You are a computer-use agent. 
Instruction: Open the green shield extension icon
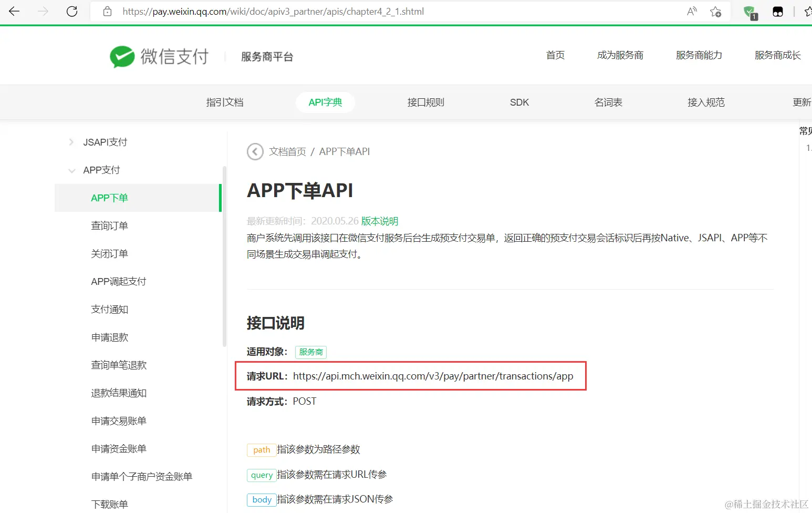click(x=750, y=12)
